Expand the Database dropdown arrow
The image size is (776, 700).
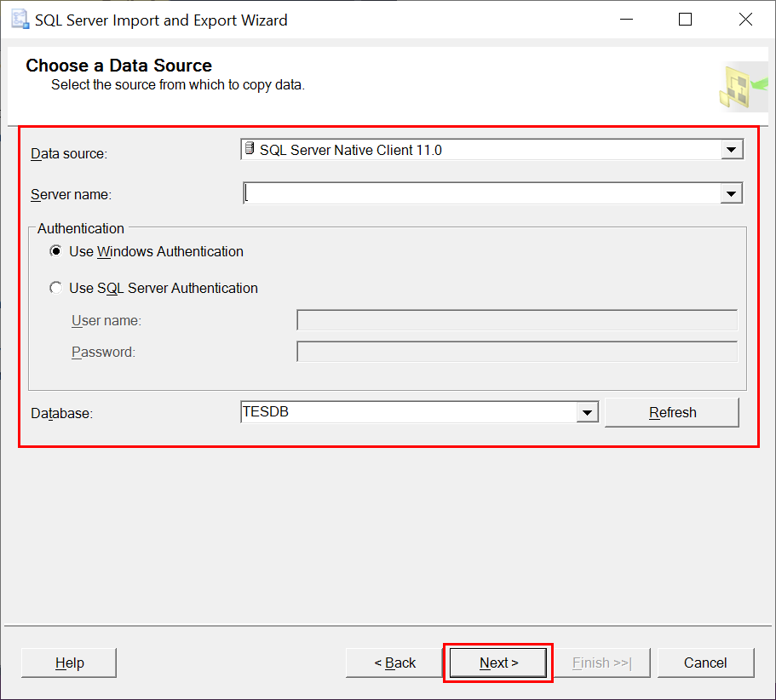[587, 412]
